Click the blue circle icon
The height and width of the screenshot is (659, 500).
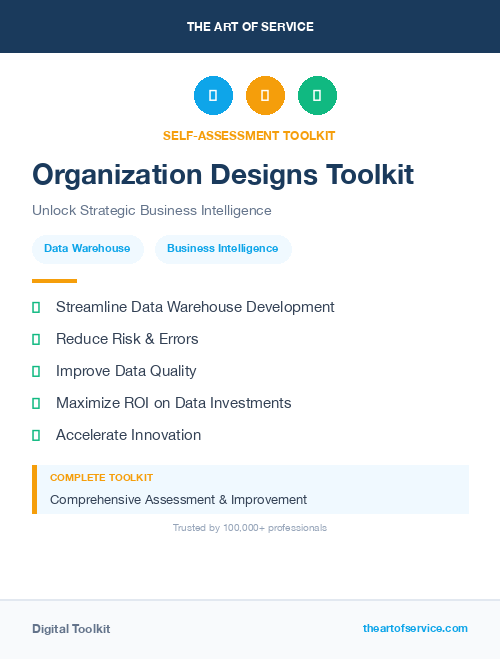[x=213, y=95]
